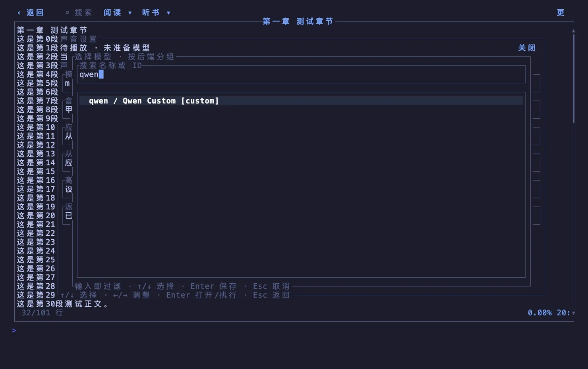Click the line 这是第0段

(x=38, y=39)
